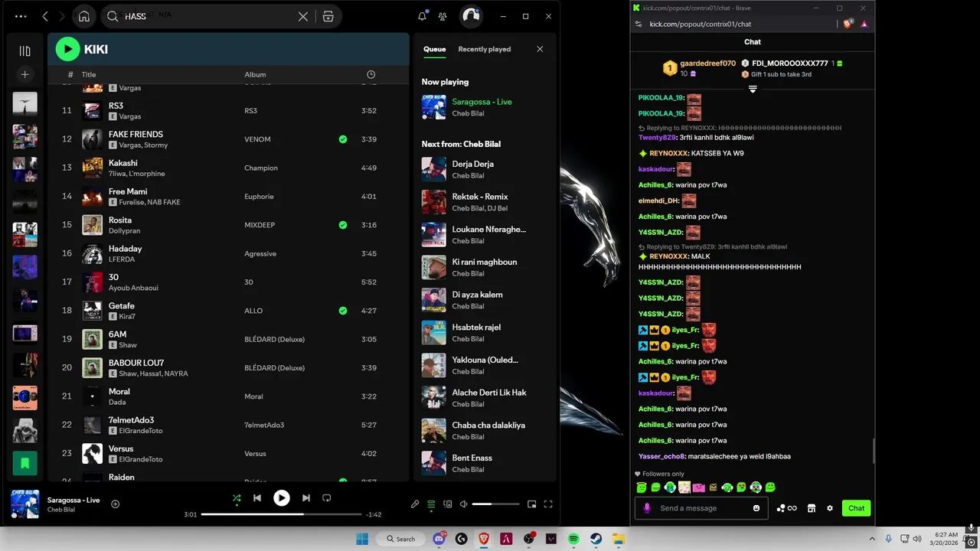
Task: Open Cheb Bilal link under Saragossa - Live in the queue
Action: coord(467,114)
